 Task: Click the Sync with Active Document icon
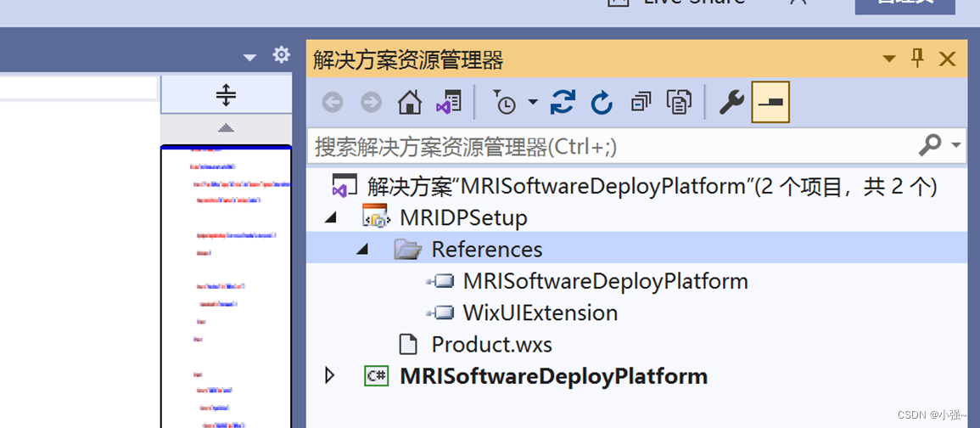tap(563, 102)
